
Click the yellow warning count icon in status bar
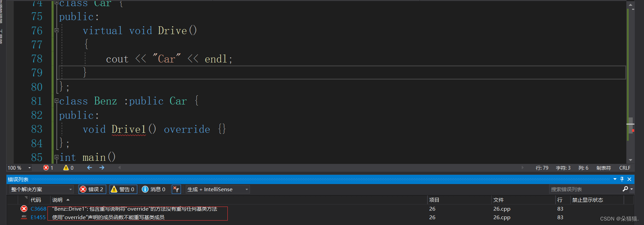66,168
